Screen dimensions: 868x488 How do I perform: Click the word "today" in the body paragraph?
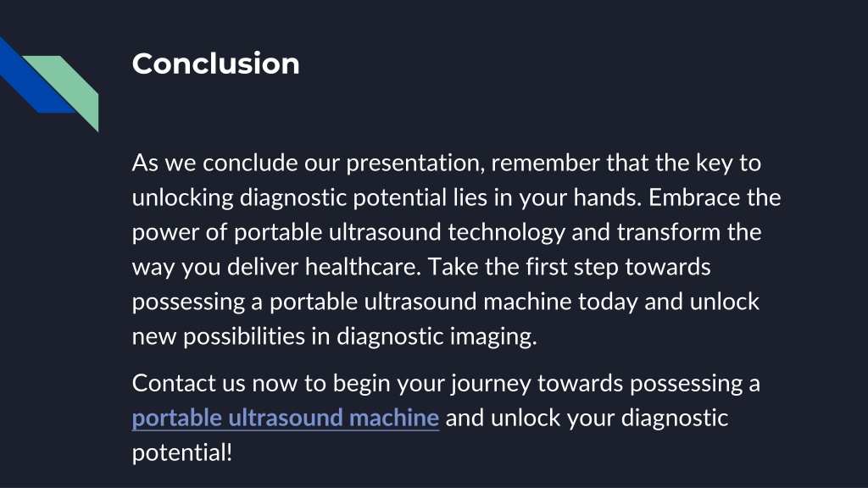pyautogui.click(x=608, y=302)
